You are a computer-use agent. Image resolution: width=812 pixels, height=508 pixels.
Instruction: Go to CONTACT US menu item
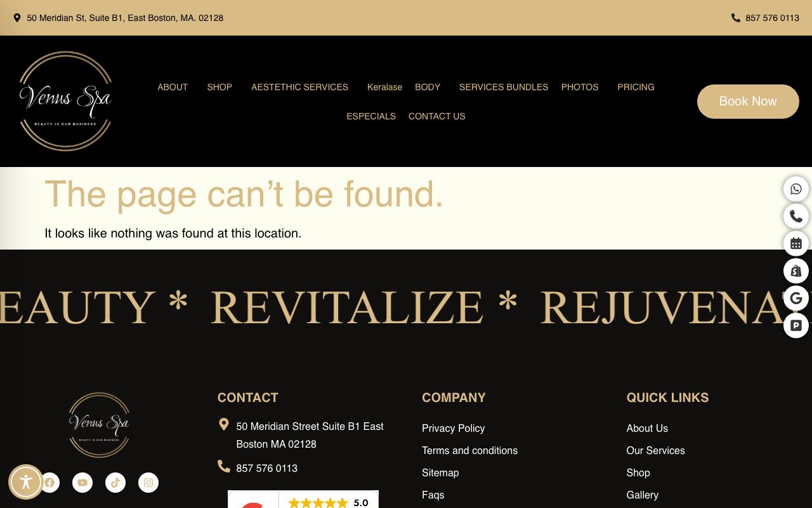[x=436, y=116]
